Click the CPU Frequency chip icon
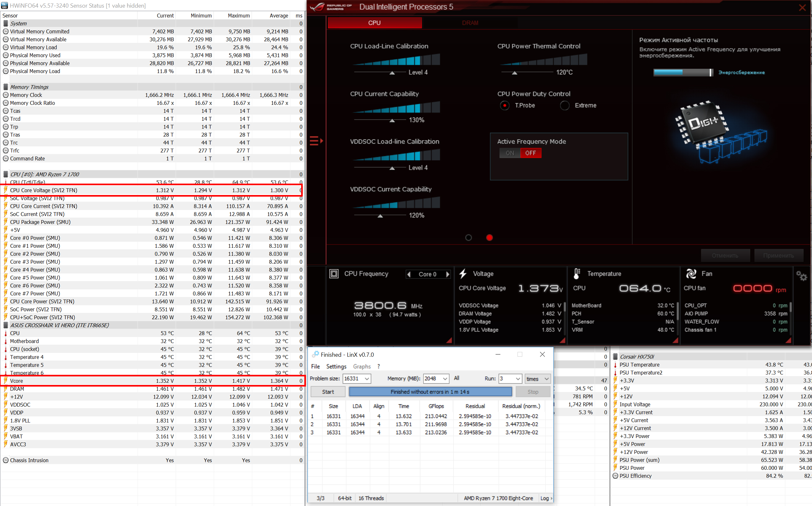Screen dimensions: 812x506 pos(334,274)
